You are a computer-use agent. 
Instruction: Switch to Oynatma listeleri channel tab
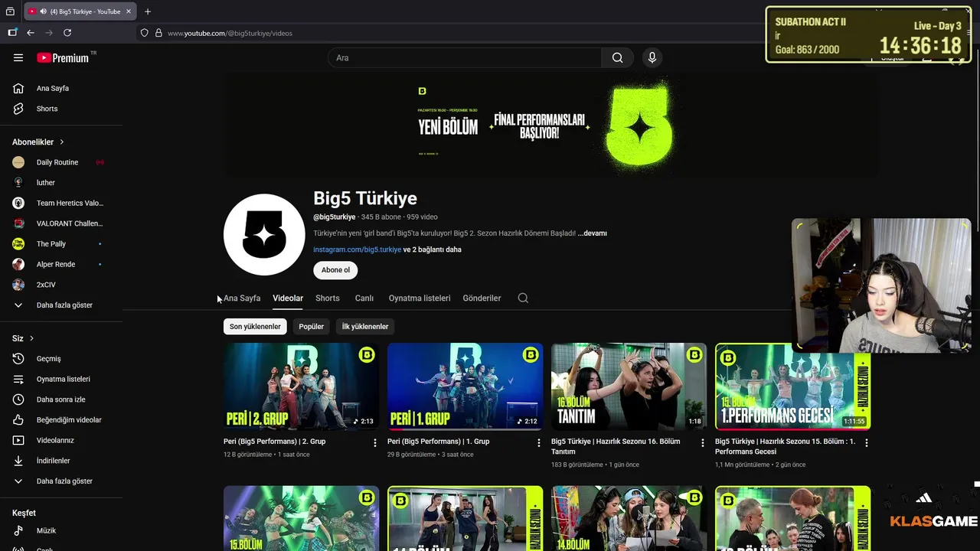[420, 298]
